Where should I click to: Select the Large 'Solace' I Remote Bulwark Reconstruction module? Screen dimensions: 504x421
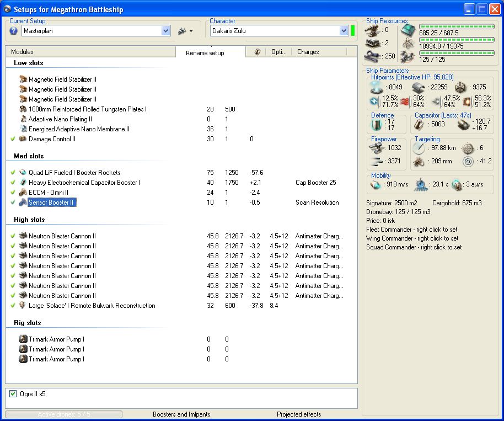(x=92, y=306)
